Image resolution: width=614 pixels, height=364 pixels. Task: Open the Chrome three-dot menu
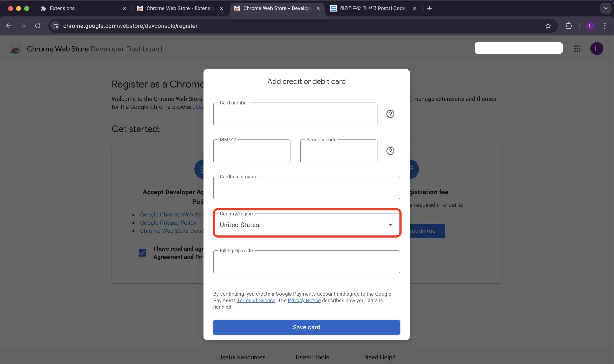pyautogui.click(x=605, y=26)
